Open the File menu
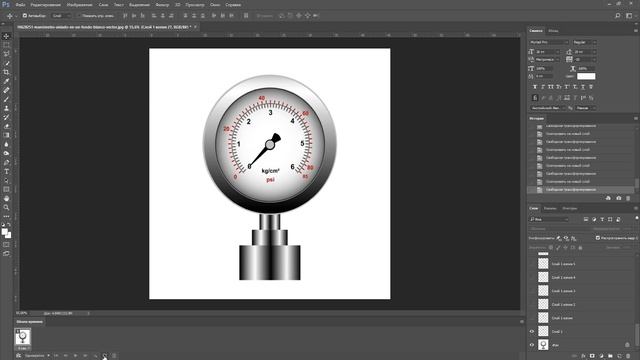Image resolution: width=640 pixels, height=360 pixels. (x=20, y=5)
